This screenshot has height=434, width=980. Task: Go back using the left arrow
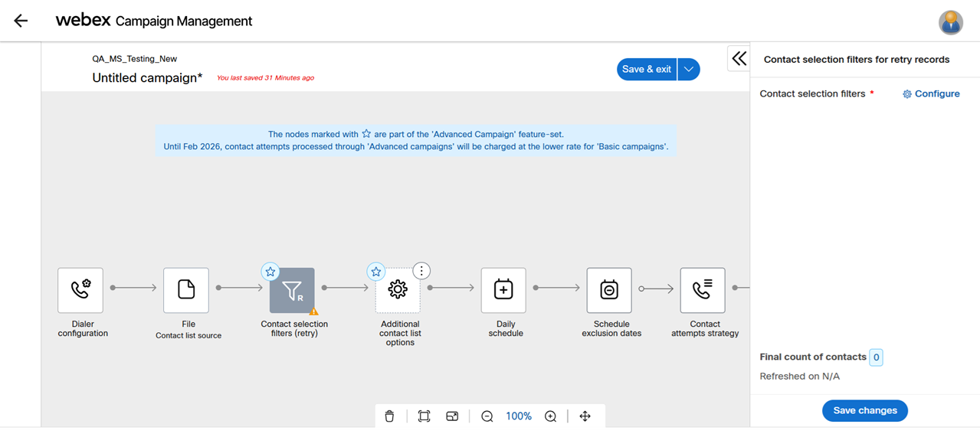pyautogui.click(x=21, y=21)
